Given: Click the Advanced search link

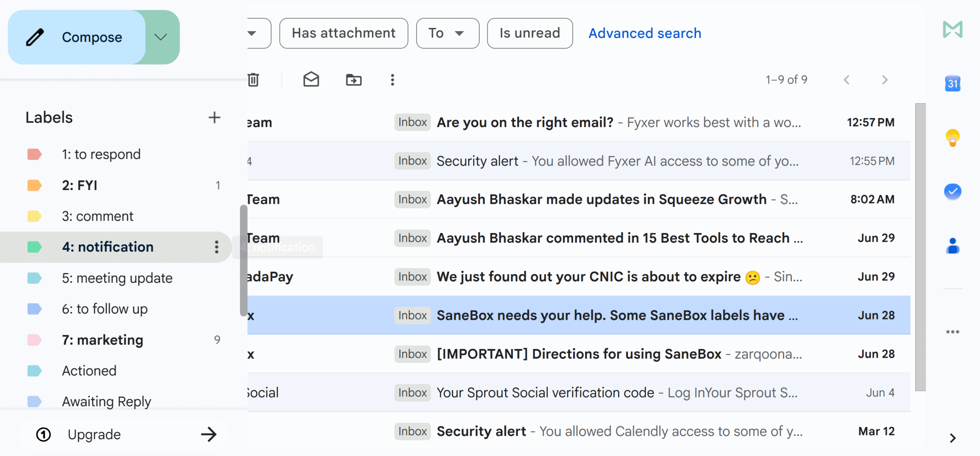Looking at the screenshot, I should pyautogui.click(x=645, y=33).
